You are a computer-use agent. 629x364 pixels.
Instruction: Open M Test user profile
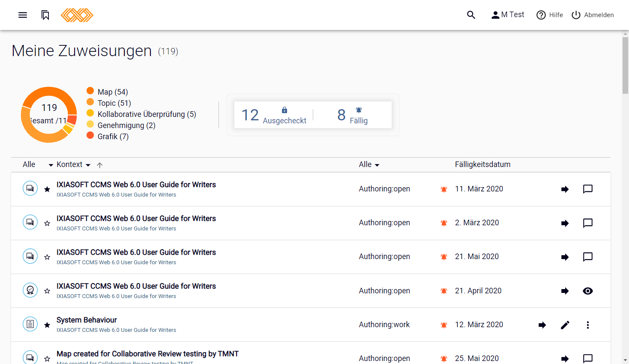click(508, 15)
